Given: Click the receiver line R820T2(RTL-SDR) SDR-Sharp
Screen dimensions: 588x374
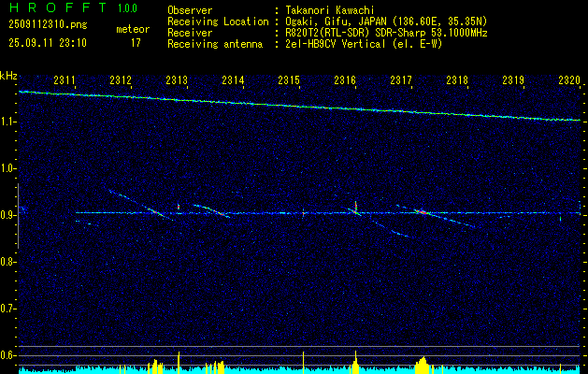Looking at the screenshot, I should click(354, 33).
